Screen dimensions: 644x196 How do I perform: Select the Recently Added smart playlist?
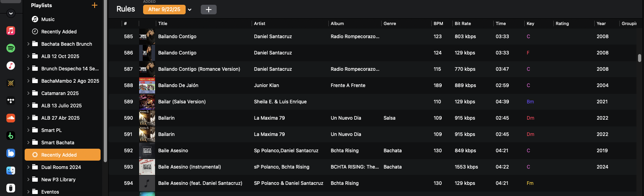click(59, 155)
